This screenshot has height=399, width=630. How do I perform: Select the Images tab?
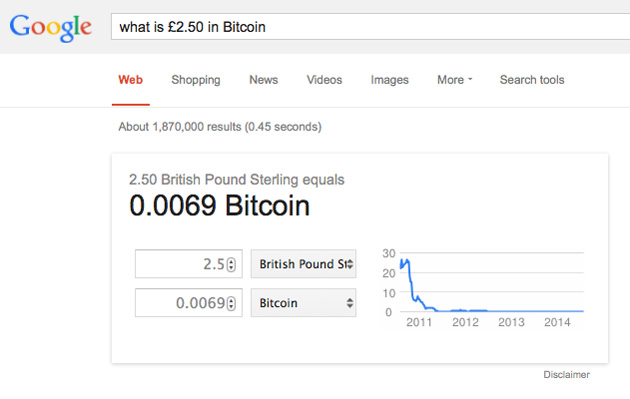pos(389,80)
